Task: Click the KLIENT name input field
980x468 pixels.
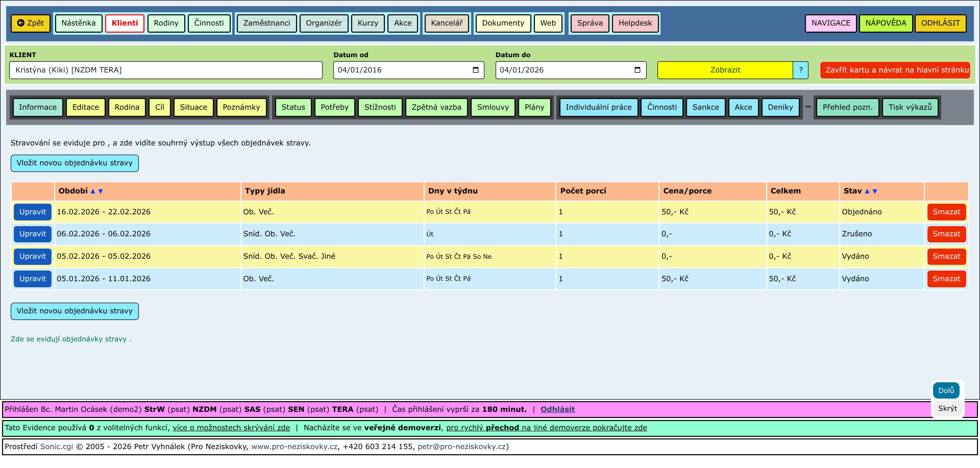Action: click(166, 70)
